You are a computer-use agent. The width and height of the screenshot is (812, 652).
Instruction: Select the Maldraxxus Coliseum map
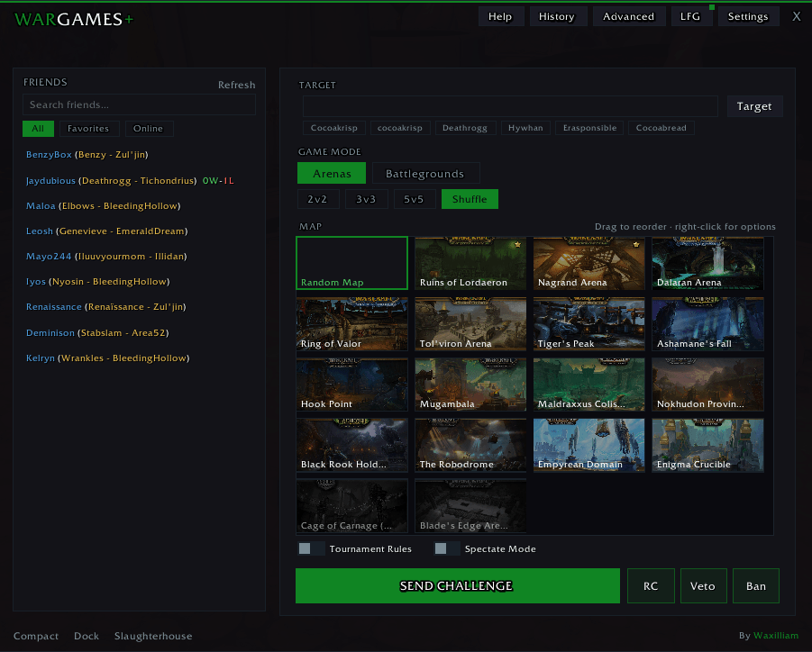[588, 385]
